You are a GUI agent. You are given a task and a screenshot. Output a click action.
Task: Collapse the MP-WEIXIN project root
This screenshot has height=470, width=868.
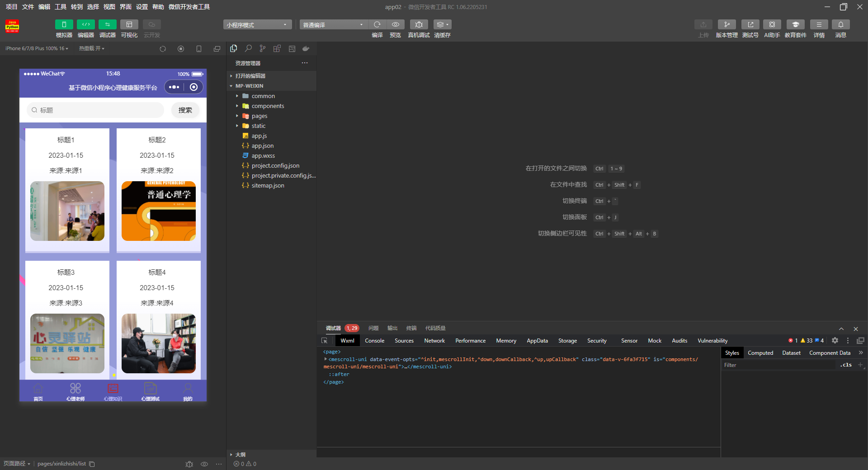point(271,86)
